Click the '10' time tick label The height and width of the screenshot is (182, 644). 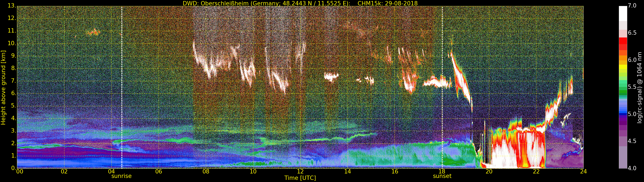[253, 171]
